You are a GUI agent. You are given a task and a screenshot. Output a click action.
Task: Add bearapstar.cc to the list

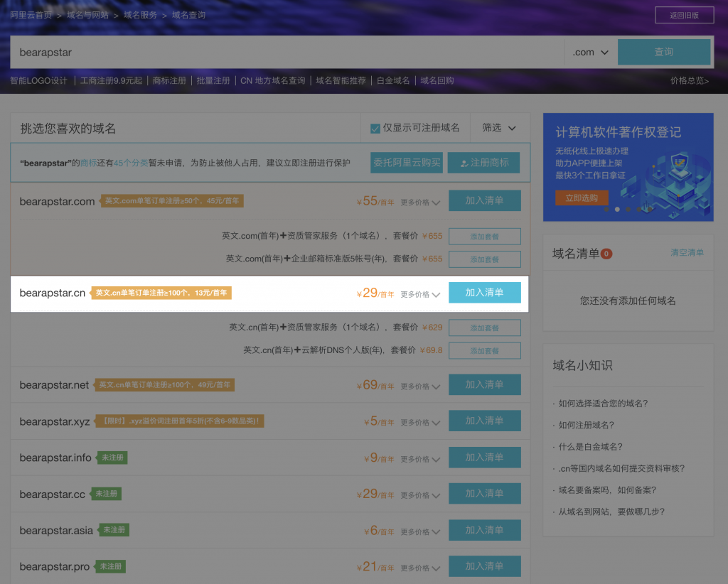[484, 494]
